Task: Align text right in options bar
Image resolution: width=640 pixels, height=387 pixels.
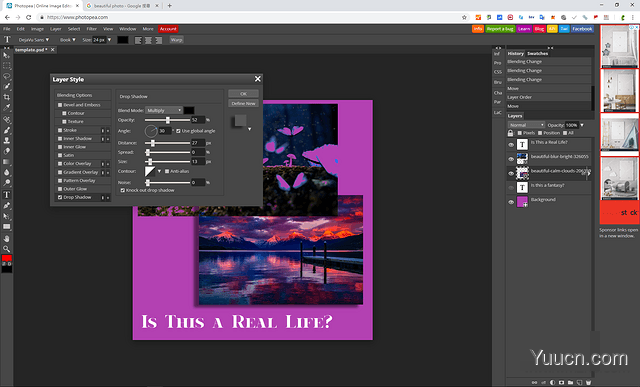Action: coord(158,40)
